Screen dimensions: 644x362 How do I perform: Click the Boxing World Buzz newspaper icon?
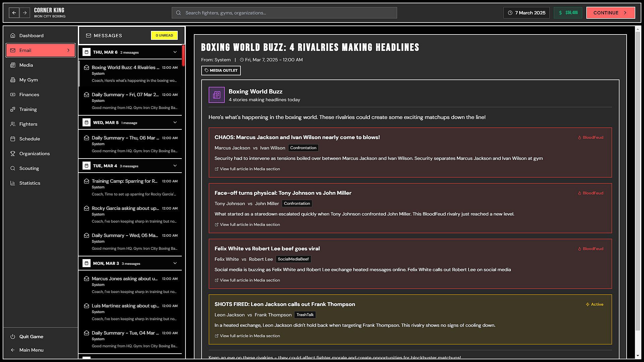[216, 95]
